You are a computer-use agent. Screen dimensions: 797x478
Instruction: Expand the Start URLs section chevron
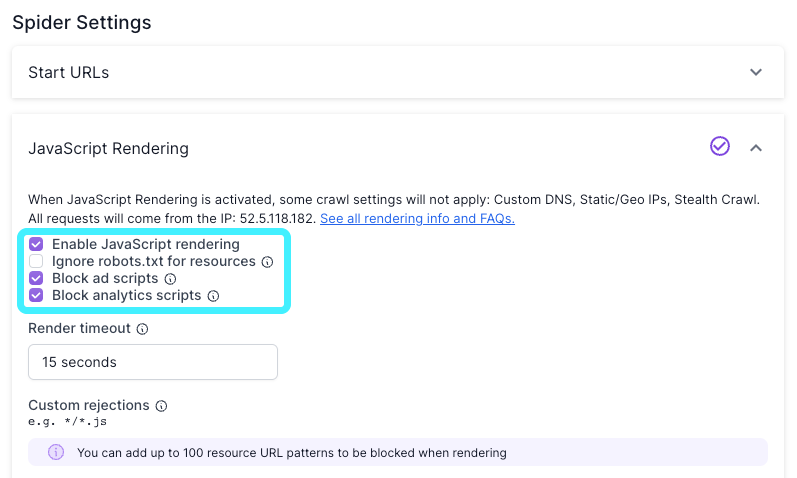pos(756,72)
